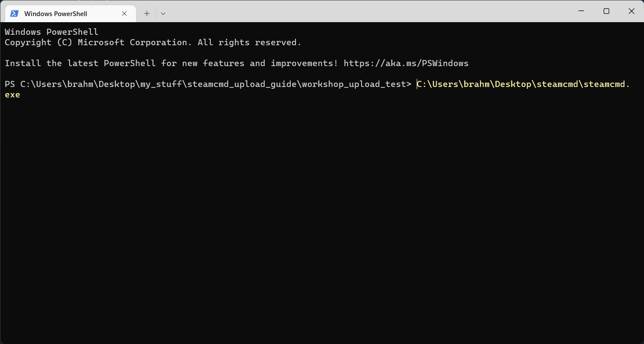644x344 pixels.
Task: Maximize the terminal window
Action: coord(606,11)
